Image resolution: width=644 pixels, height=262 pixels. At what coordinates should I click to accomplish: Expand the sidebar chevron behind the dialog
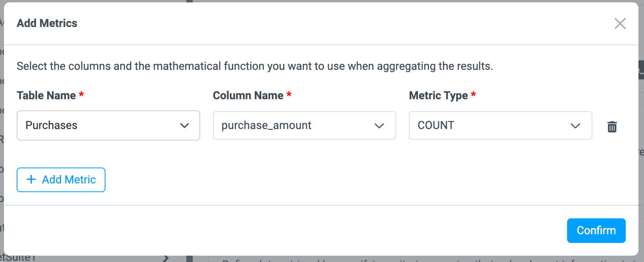pyautogui.click(x=166, y=258)
